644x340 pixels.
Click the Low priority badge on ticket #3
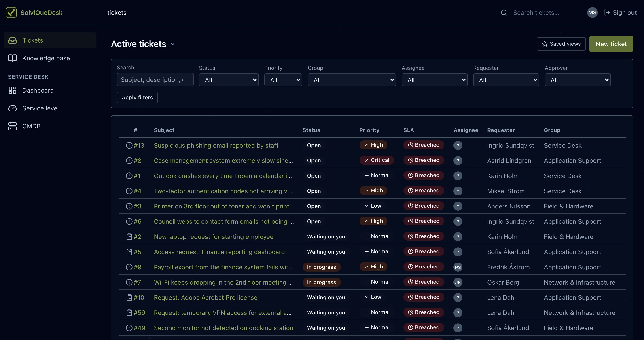(x=373, y=206)
